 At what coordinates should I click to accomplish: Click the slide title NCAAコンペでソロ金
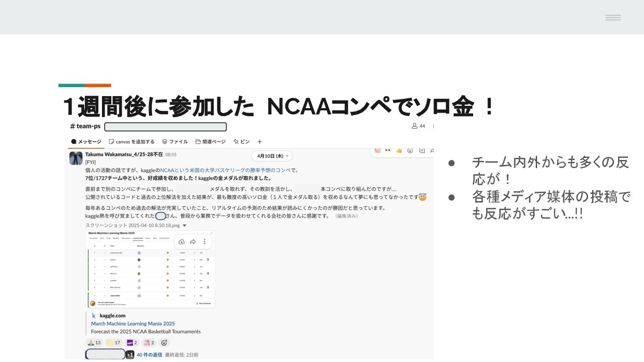pos(369,107)
